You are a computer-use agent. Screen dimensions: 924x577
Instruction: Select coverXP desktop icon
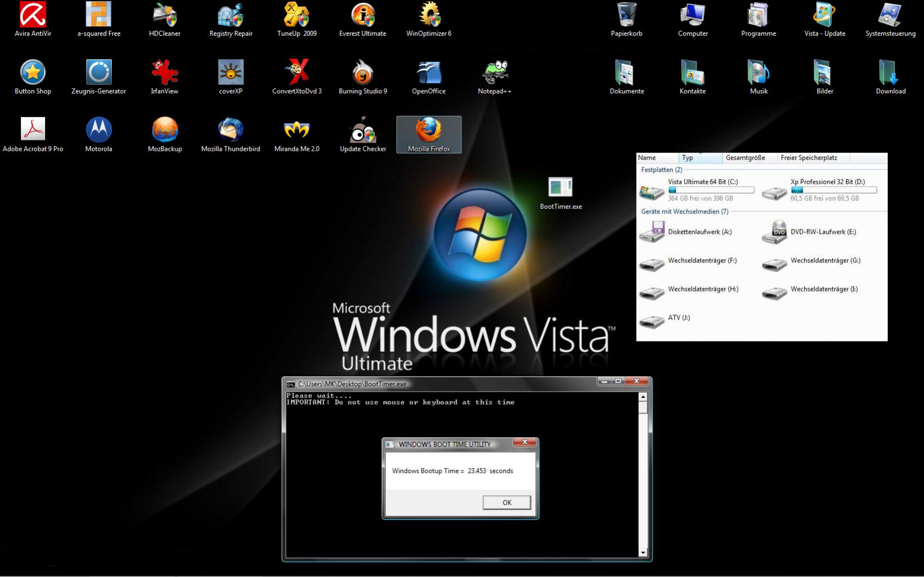(x=231, y=77)
